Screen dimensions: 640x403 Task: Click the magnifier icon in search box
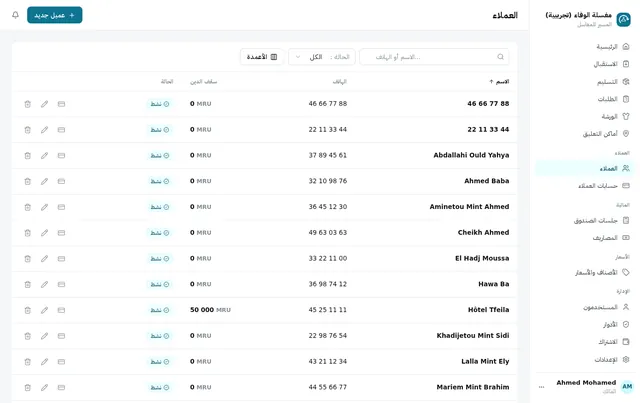coord(500,57)
